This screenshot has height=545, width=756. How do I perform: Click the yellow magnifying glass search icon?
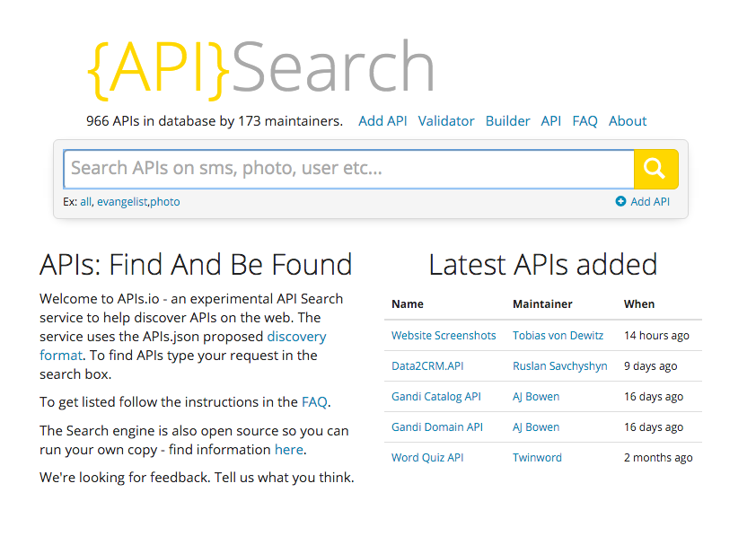[655, 169]
